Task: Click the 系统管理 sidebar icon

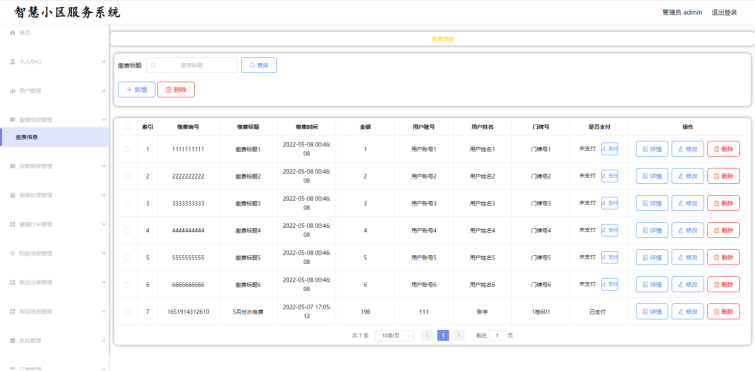Action: pos(13,340)
